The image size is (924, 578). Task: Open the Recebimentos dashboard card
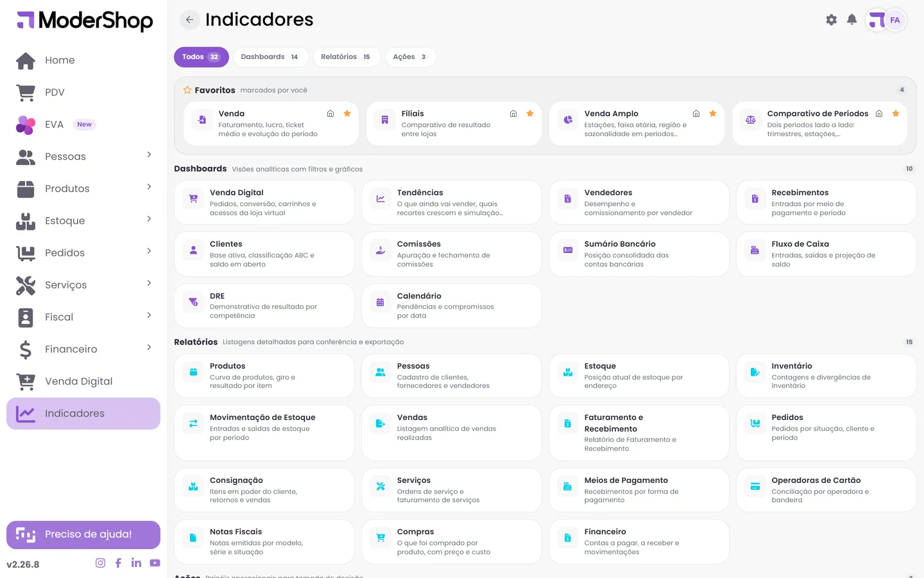coord(826,202)
